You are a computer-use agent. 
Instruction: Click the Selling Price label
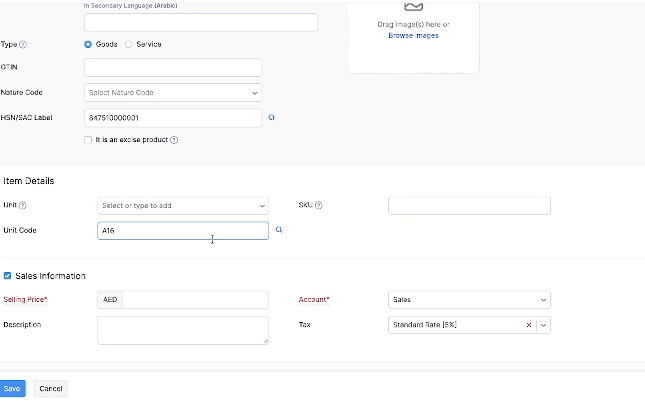click(26, 300)
